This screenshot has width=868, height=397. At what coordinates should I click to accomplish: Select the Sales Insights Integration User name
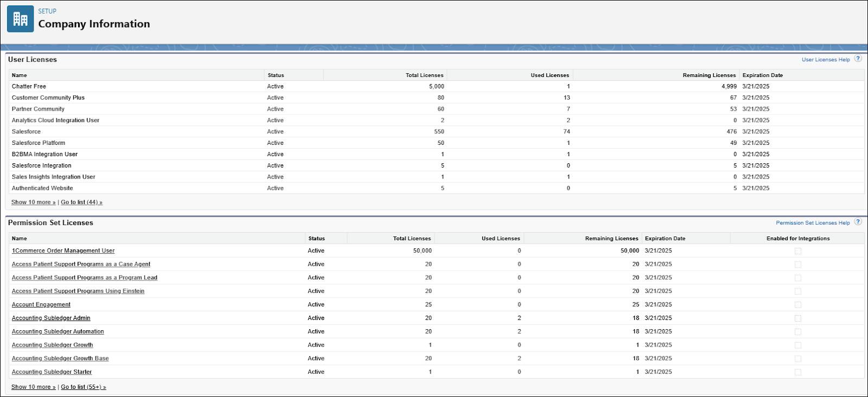53,177
